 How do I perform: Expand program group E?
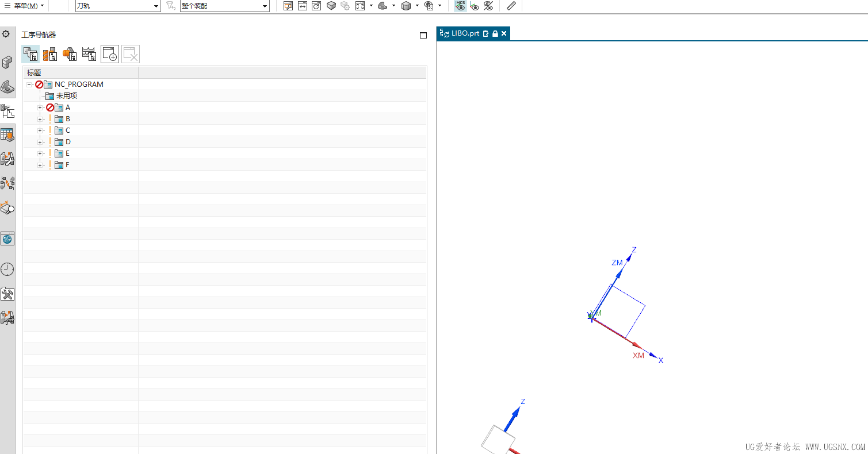[40, 153]
